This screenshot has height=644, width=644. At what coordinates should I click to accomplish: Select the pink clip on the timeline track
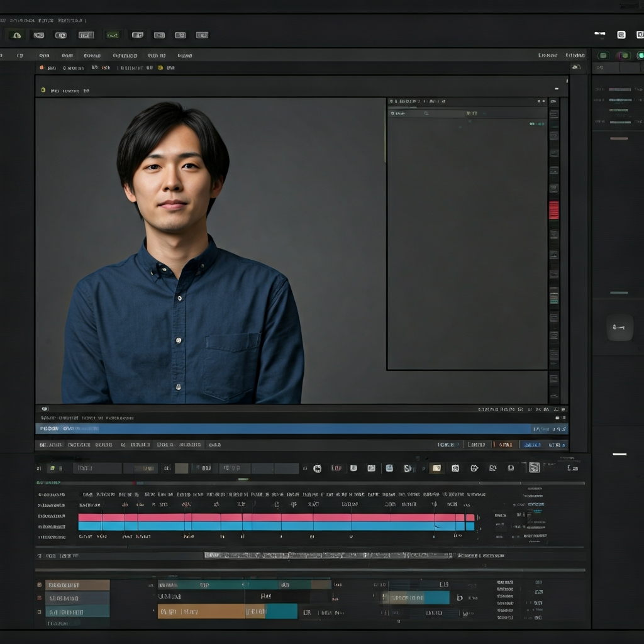270,517
